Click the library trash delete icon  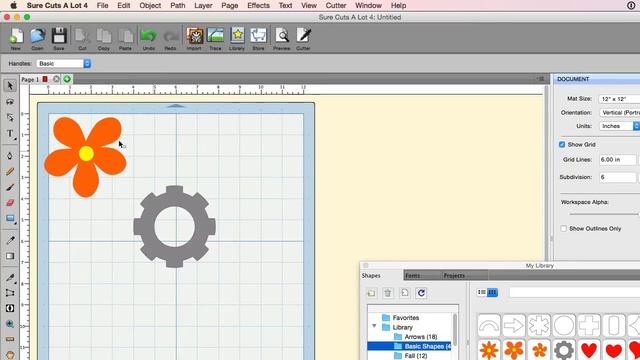click(x=388, y=293)
